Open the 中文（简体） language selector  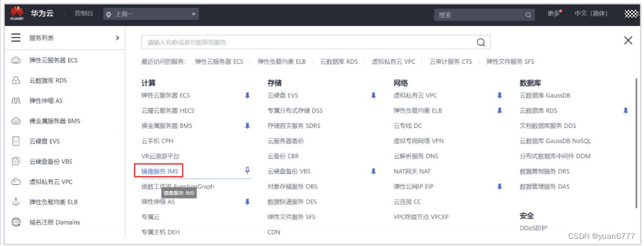(591, 14)
